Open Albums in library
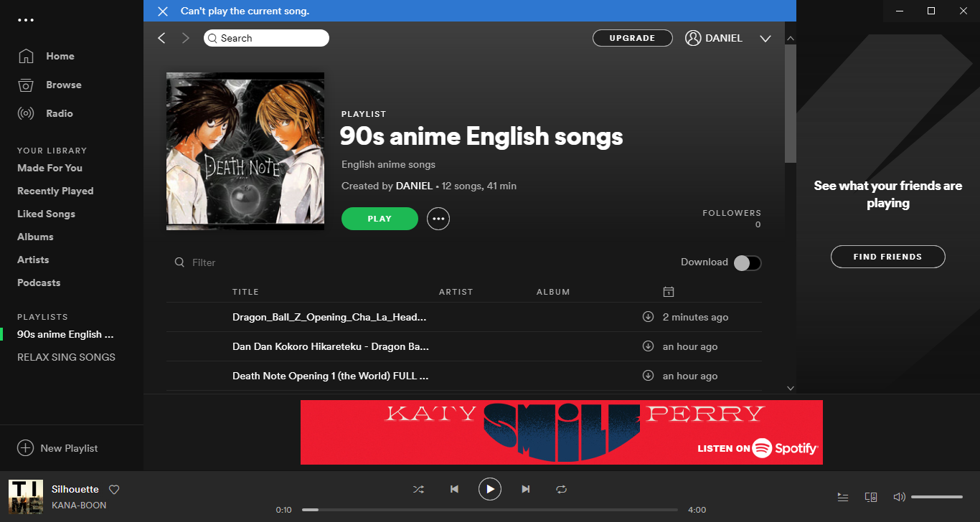Viewport: 980px width, 522px height. [x=35, y=237]
